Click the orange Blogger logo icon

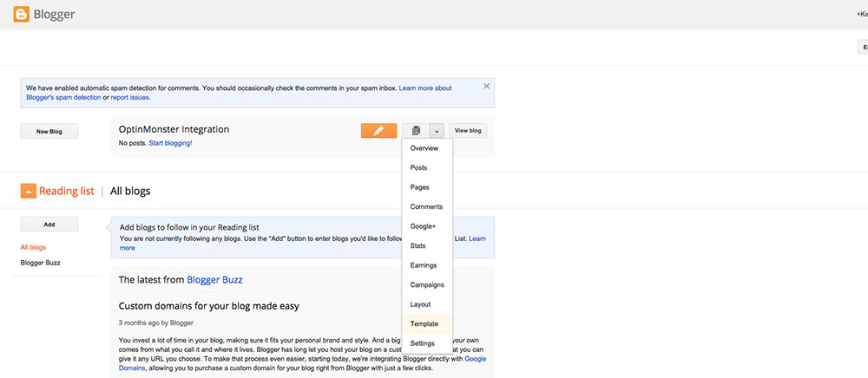click(21, 15)
